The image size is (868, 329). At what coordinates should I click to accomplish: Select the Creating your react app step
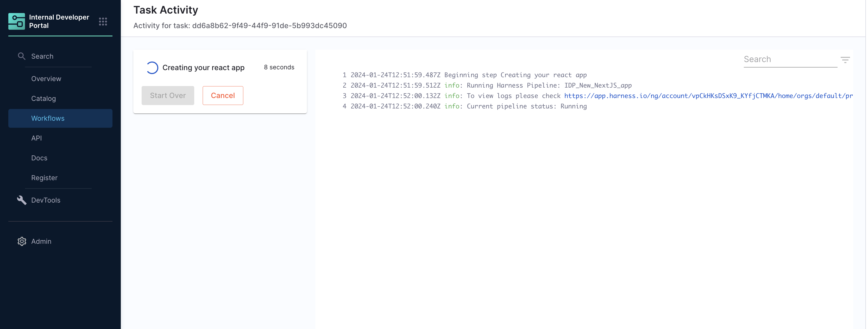click(x=203, y=68)
